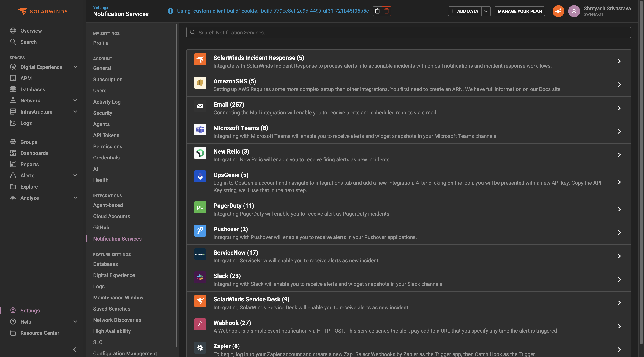Click the Manage Your Plan button
This screenshot has height=357, width=644.
pyautogui.click(x=519, y=11)
